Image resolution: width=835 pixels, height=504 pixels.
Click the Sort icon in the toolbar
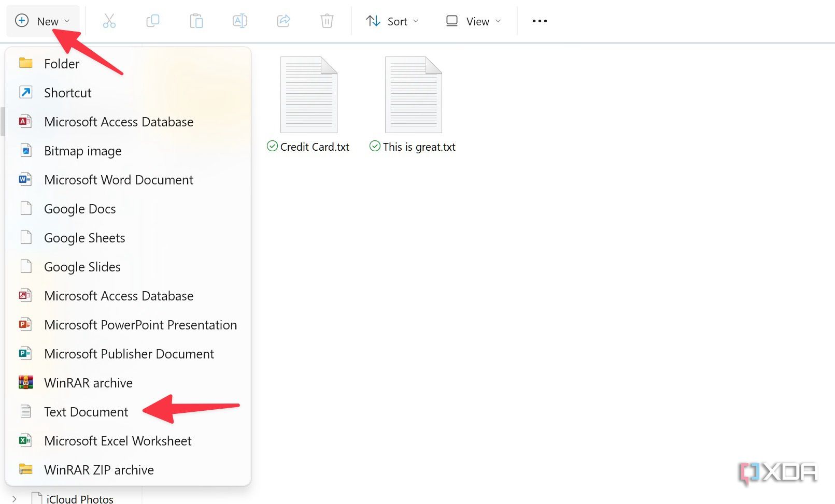point(373,21)
